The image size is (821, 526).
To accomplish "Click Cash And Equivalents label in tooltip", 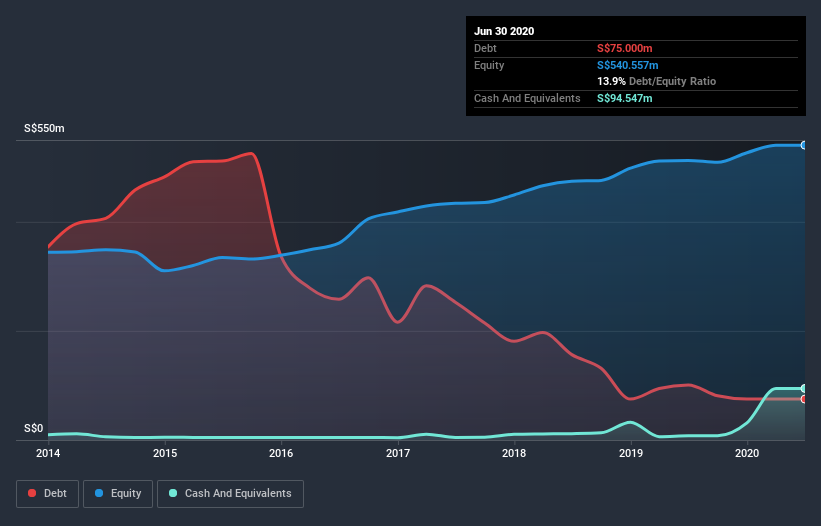I will 527,98.
